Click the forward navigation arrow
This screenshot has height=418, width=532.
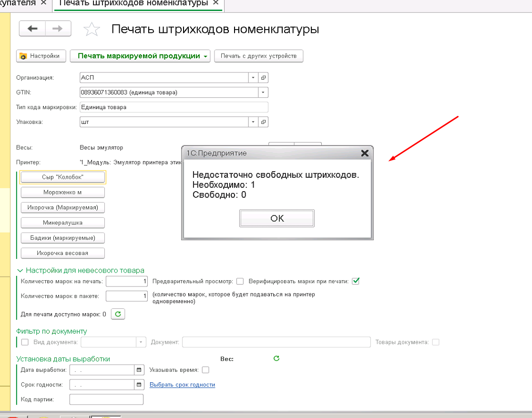coord(58,29)
